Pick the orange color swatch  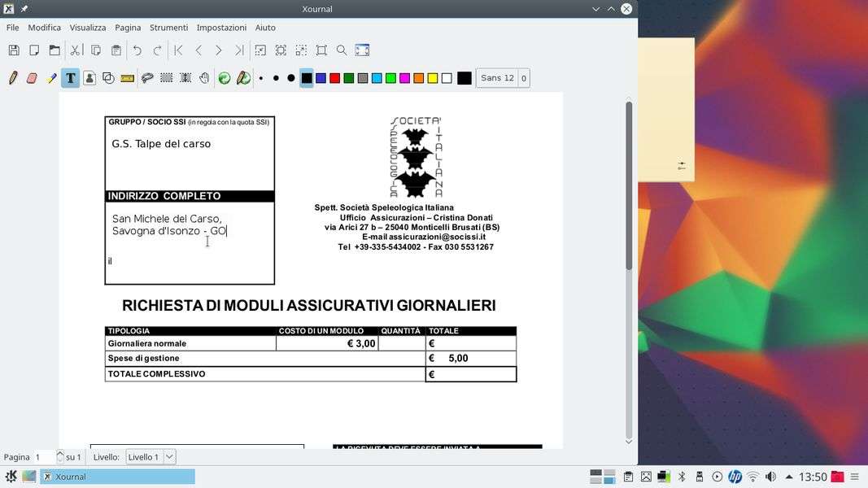point(418,78)
